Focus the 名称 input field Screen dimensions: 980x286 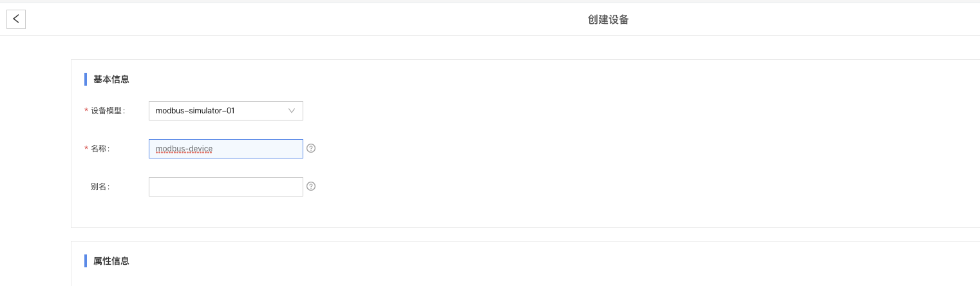226,149
